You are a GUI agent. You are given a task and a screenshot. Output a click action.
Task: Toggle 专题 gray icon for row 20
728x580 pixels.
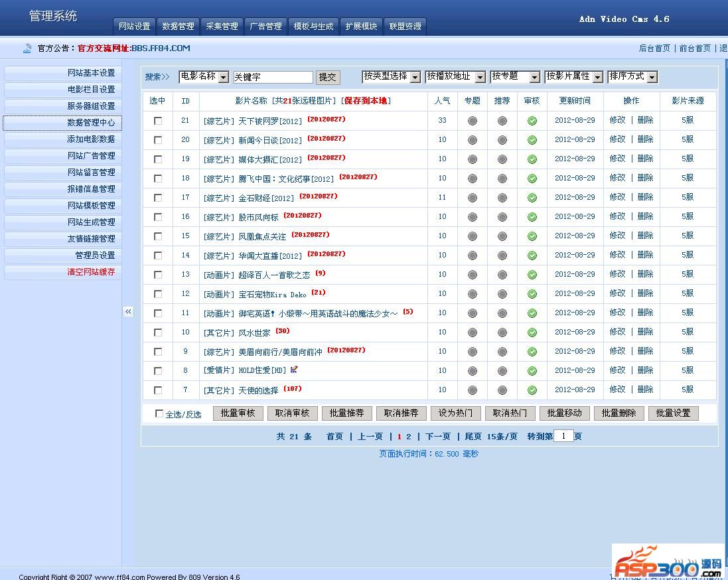point(473,140)
